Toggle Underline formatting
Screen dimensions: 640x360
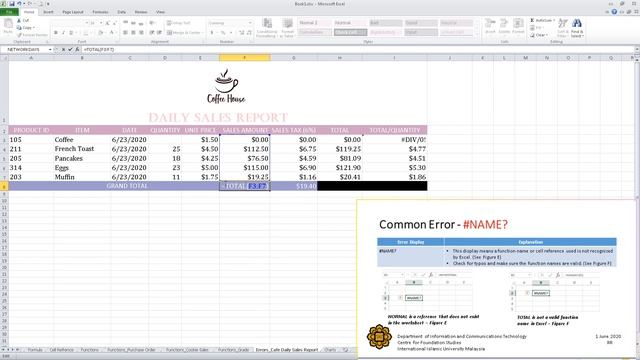(x=71, y=33)
